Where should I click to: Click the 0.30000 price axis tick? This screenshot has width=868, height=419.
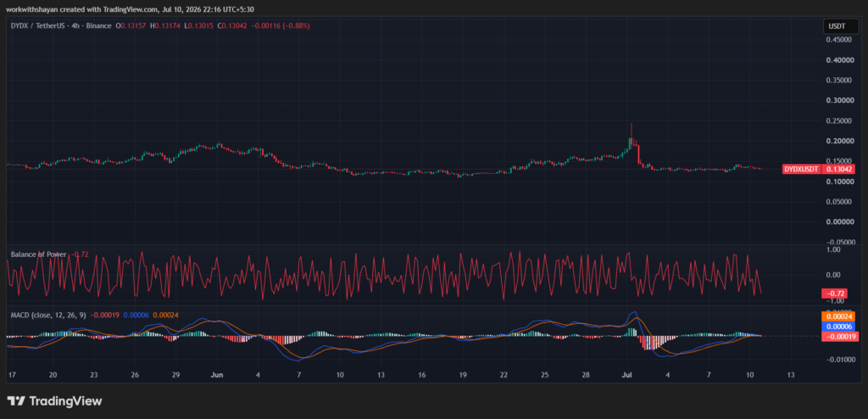pos(839,100)
